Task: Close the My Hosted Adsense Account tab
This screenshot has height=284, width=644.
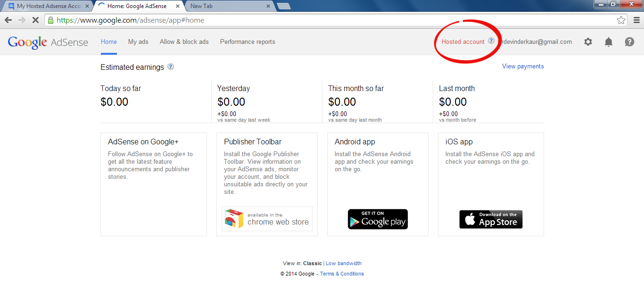Action: [x=87, y=6]
